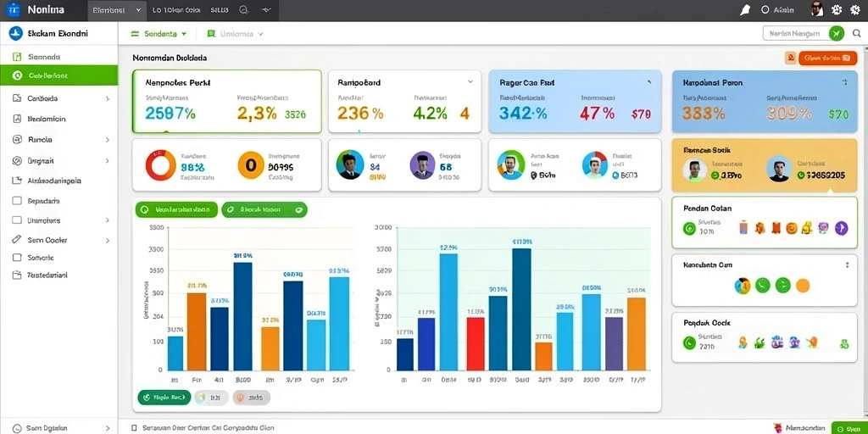Open the Sondanta dropdown in the toolbar
868x434 pixels.
click(x=159, y=34)
